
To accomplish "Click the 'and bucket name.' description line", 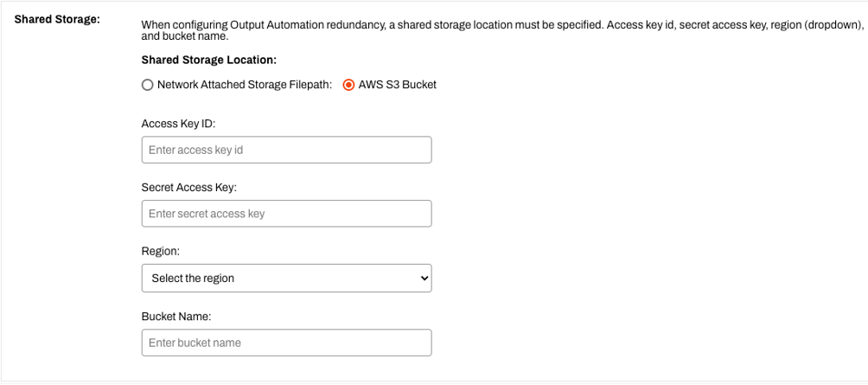I will click(x=185, y=38).
